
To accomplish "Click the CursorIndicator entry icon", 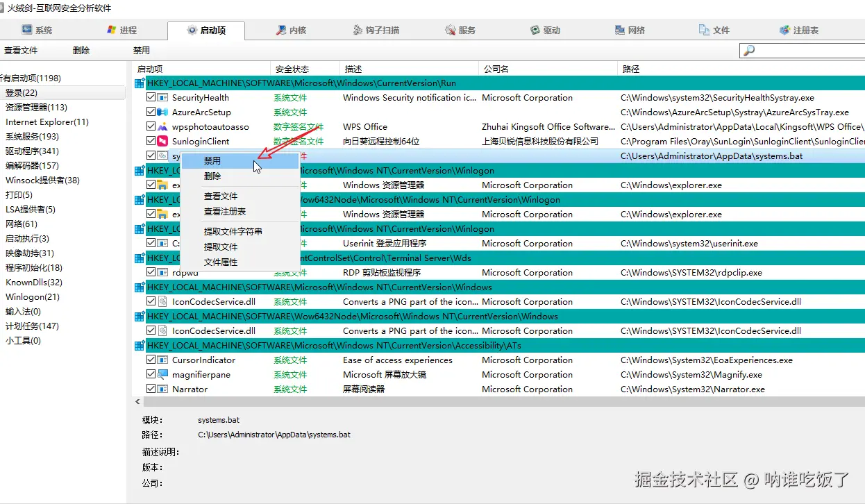I will 162,360.
